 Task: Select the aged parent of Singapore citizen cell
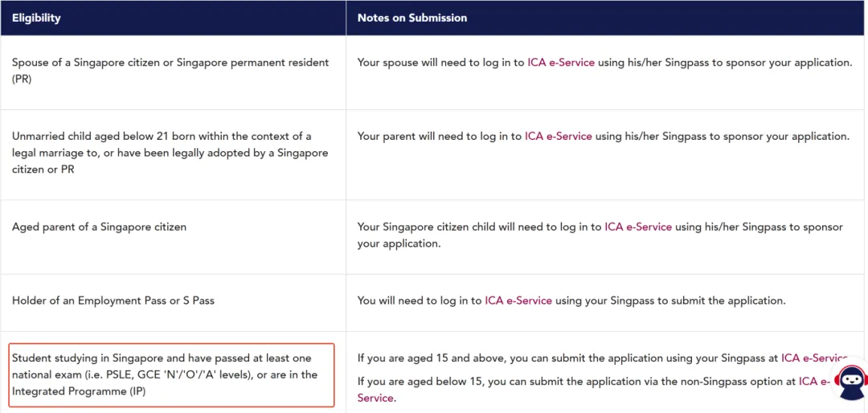99,227
